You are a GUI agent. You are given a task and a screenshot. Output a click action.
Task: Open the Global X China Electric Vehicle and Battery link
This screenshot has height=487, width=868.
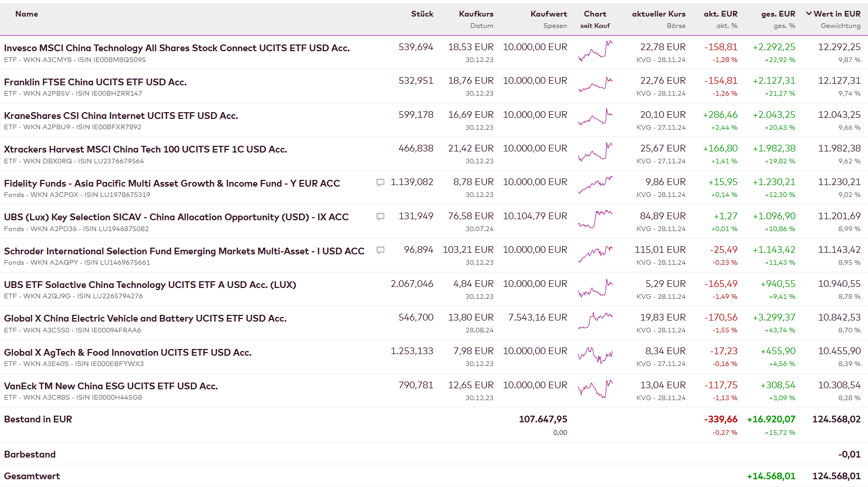click(x=145, y=318)
